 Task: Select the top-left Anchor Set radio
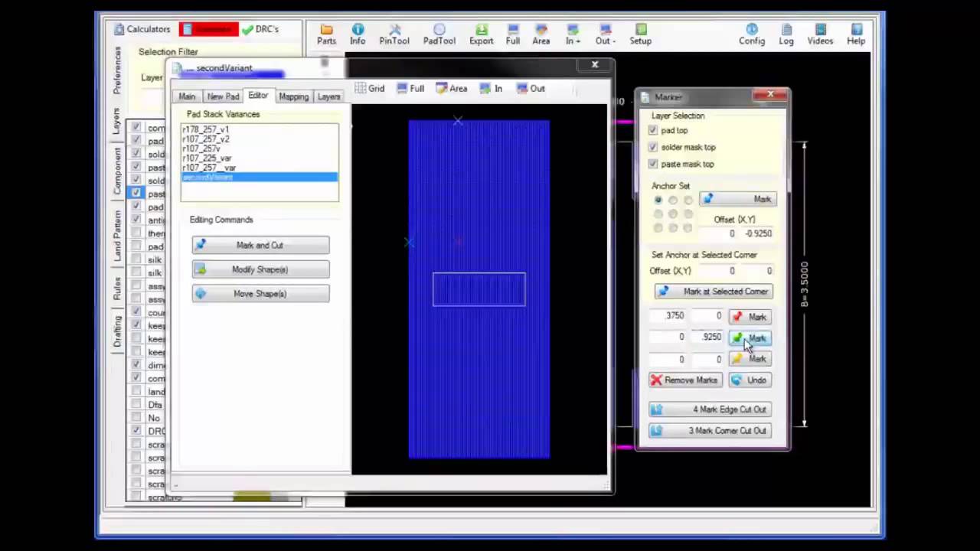click(x=658, y=201)
